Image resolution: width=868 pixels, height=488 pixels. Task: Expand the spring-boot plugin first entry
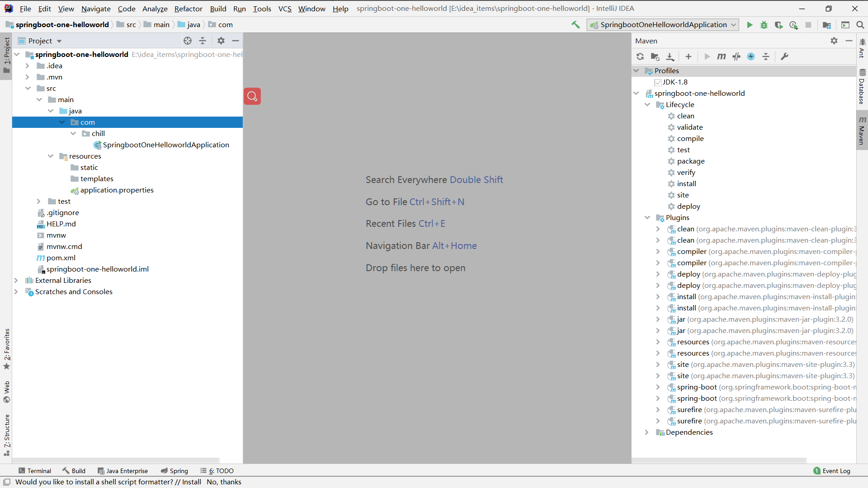[x=658, y=387]
